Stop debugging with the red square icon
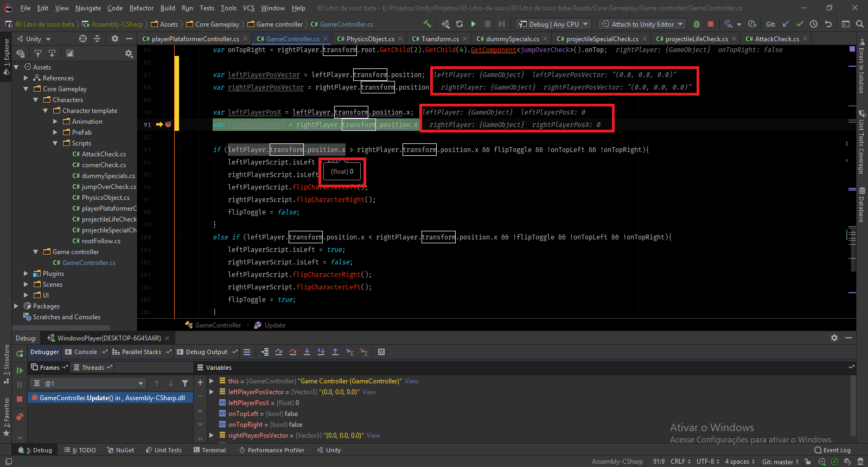The height and width of the screenshot is (467, 868). [x=20, y=399]
